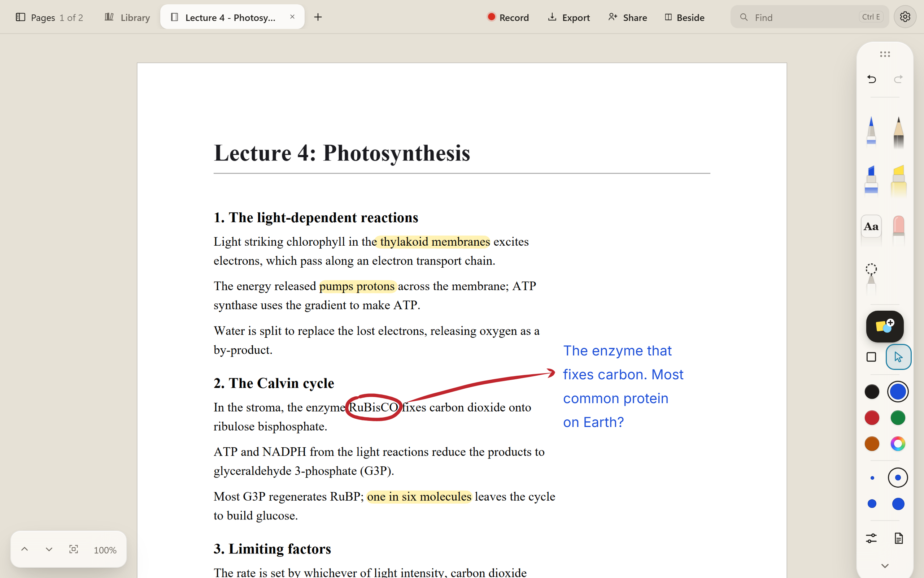Select the smallest stroke size dot
The image size is (924, 578).
click(872, 478)
